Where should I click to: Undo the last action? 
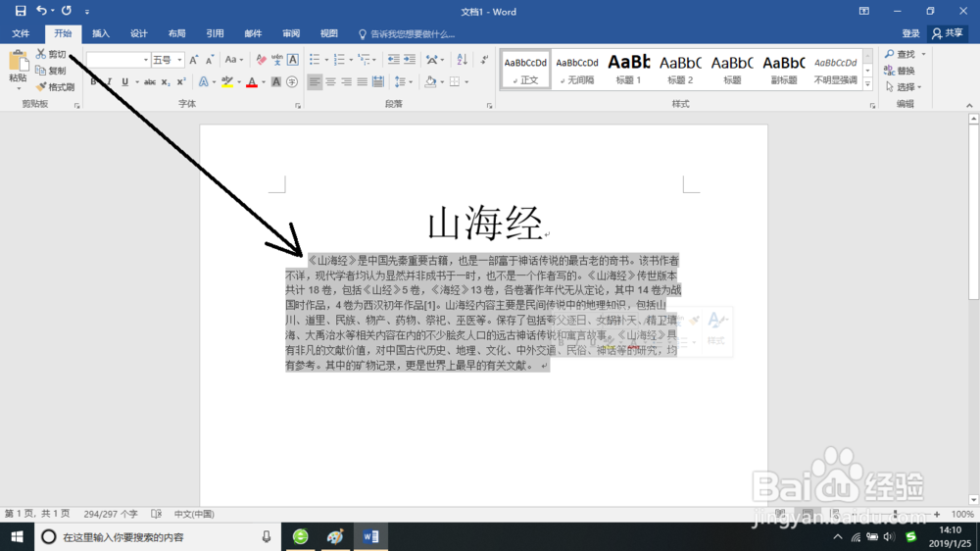click(x=41, y=11)
